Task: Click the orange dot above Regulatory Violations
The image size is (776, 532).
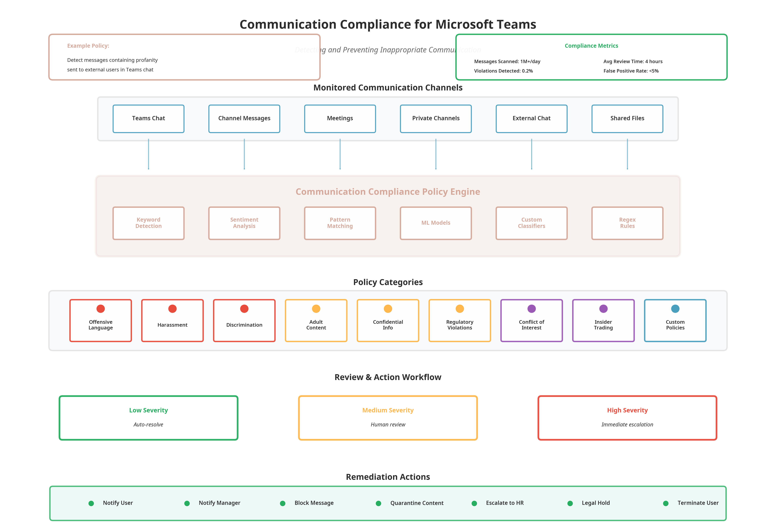Action: point(459,309)
